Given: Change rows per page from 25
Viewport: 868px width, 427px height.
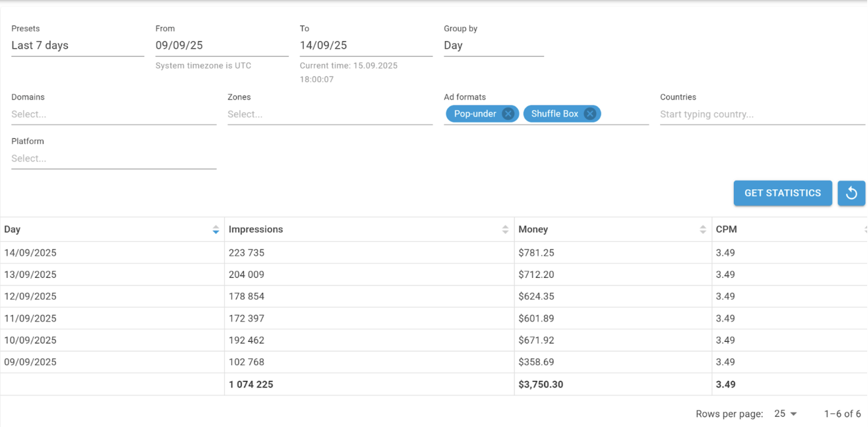Looking at the screenshot, I should point(785,414).
